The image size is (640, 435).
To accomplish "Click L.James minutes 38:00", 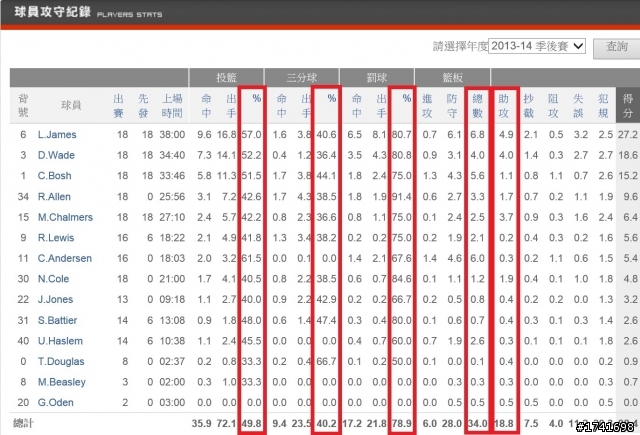I will 172,135.
